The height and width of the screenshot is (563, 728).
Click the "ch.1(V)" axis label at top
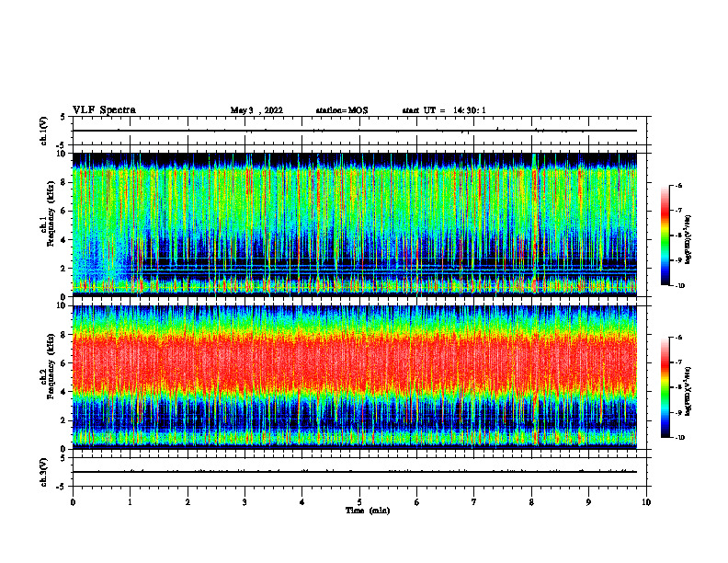(x=43, y=131)
